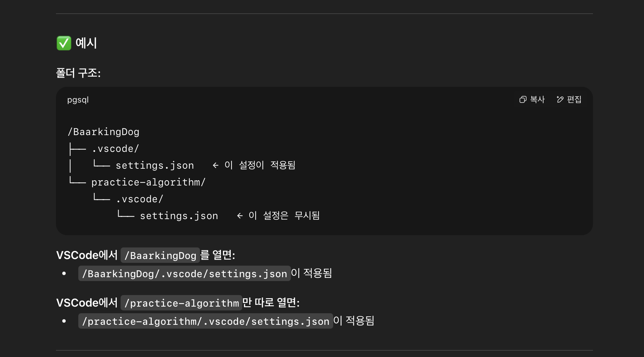Screen dimensions: 644x357
Task: Click the .vscode/ entry under /BaarkingDog
Action: tap(116, 148)
